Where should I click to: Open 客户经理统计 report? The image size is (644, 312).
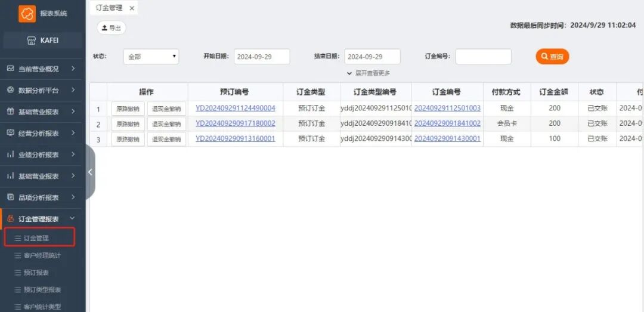[42, 255]
